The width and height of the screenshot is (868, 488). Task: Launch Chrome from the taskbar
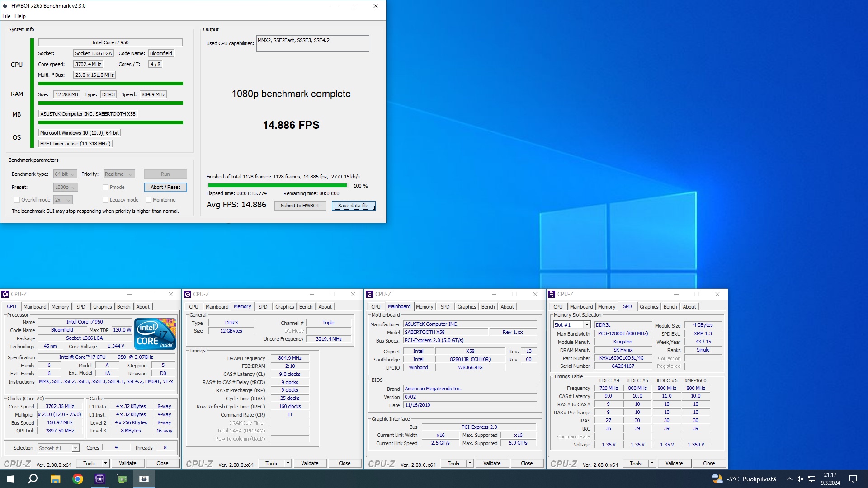pyautogui.click(x=78, y=479)
